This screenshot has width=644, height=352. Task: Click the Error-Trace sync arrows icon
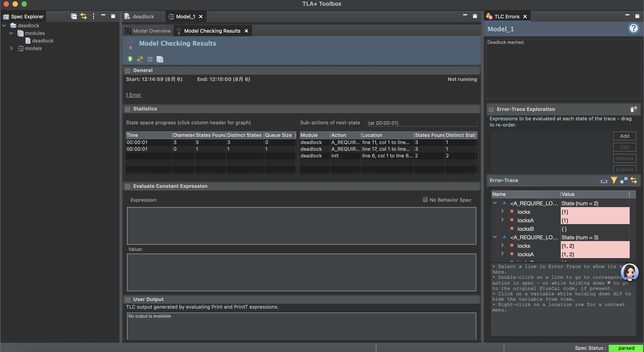click(634, 180)
